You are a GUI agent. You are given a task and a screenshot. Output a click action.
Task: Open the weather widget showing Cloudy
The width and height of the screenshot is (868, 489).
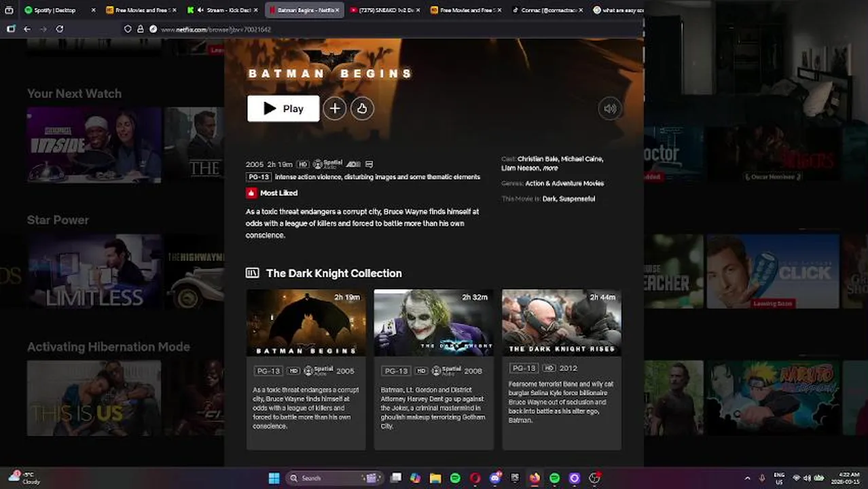coord(24,478)
